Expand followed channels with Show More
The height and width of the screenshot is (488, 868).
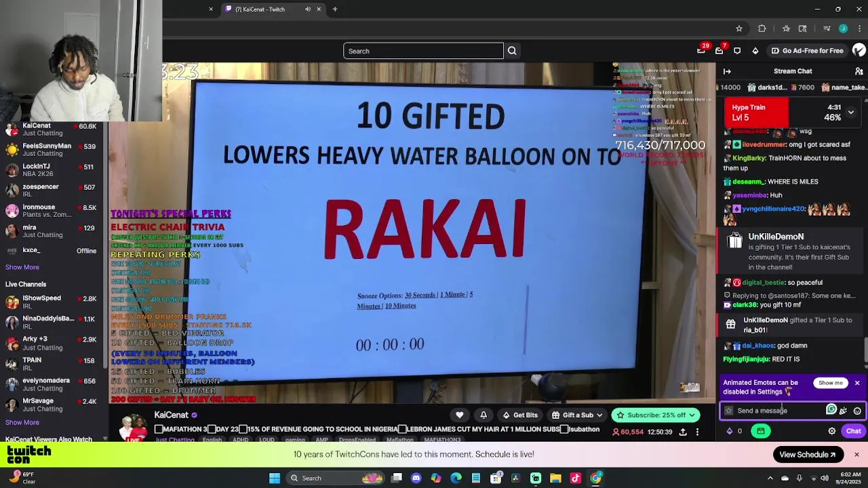click(22, 267)
